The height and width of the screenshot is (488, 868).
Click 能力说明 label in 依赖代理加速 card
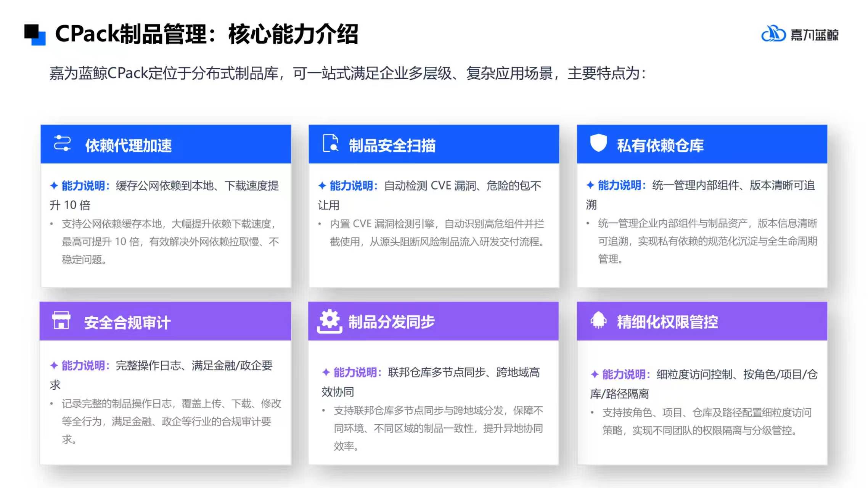[86, 186]
